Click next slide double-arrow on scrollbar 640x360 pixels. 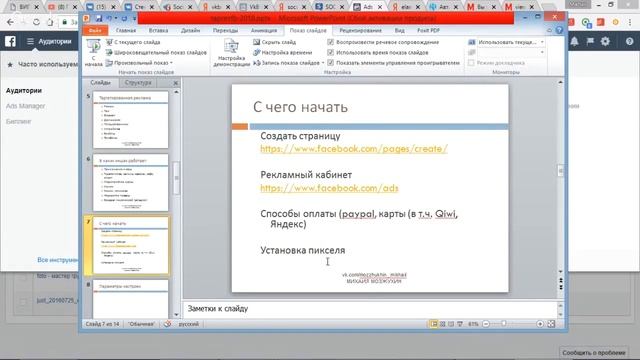(x=561, y=287)
